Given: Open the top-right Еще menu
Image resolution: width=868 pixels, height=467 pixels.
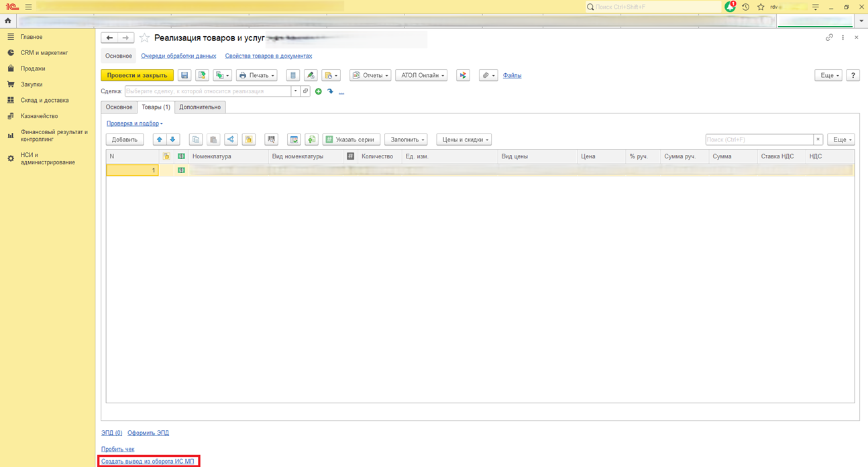Looking at the screenshot, I should (x=828, y=75).
